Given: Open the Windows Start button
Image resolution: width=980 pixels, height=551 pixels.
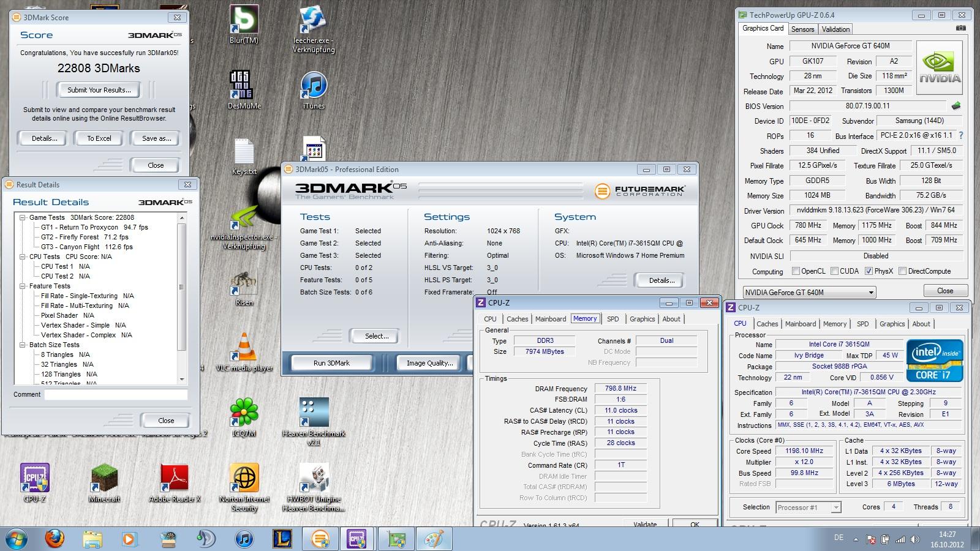Looking at the screenshot, I should (x=17, y=539).
